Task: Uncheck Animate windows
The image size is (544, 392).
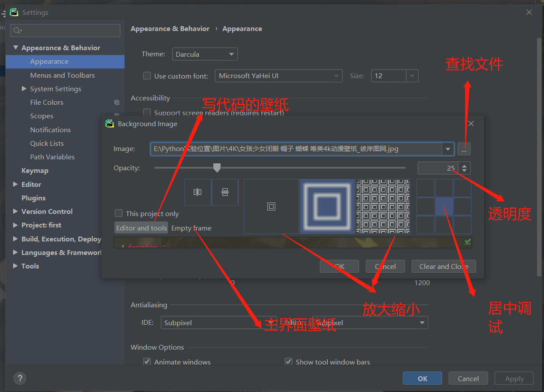Action: click(x=147, y=361)
